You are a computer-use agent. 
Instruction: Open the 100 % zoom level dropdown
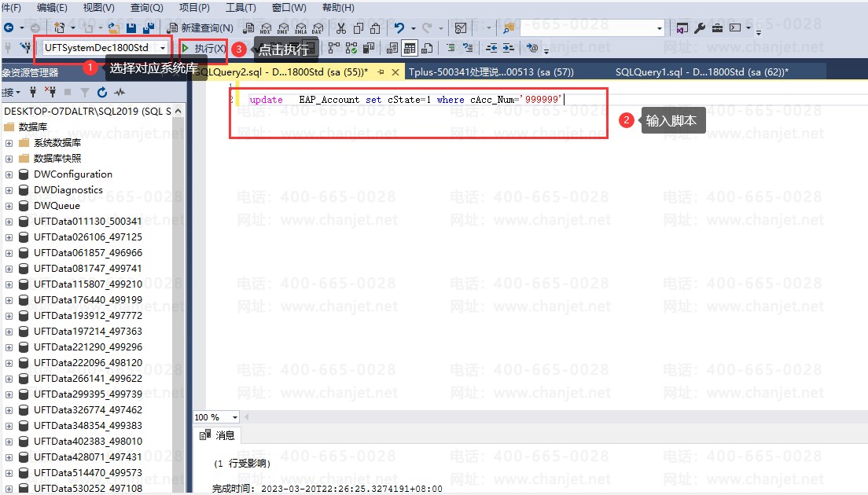click(235, 417)
